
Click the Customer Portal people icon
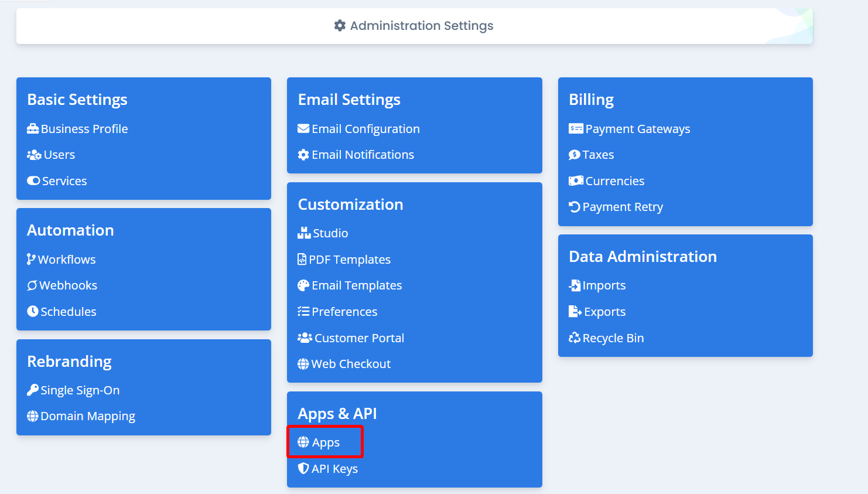[305, 338]
